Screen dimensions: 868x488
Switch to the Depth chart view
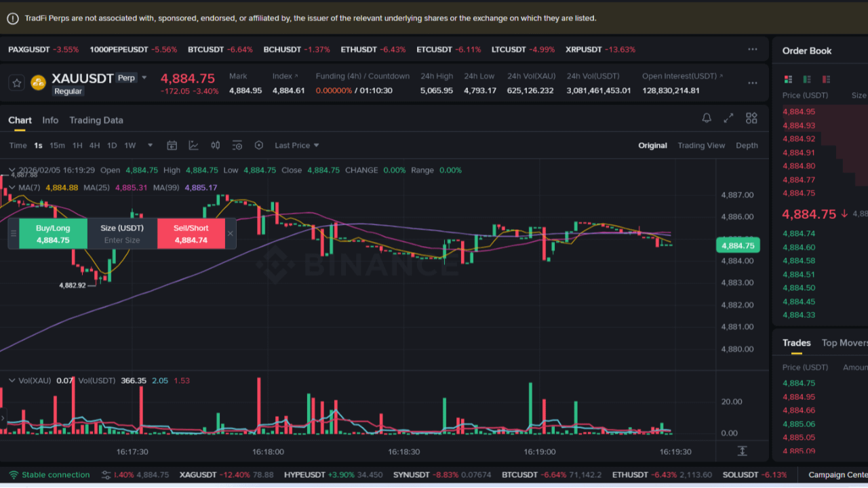coord(747,145)
